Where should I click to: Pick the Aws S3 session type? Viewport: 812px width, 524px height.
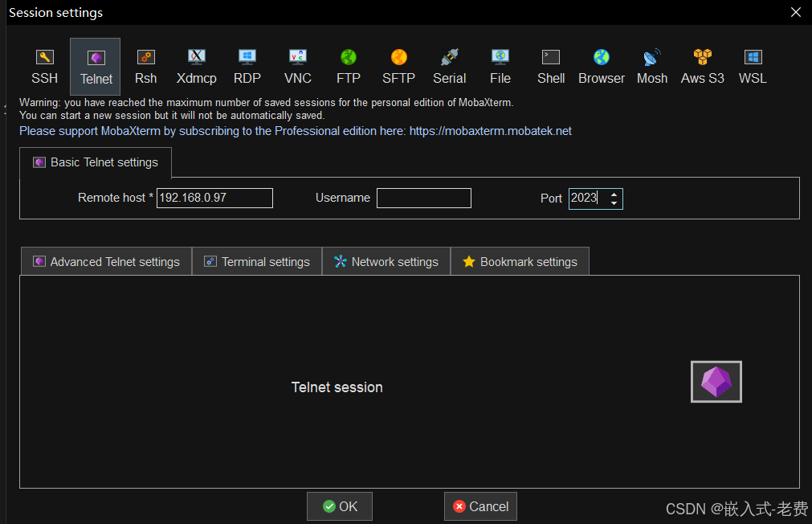[702, 67]
